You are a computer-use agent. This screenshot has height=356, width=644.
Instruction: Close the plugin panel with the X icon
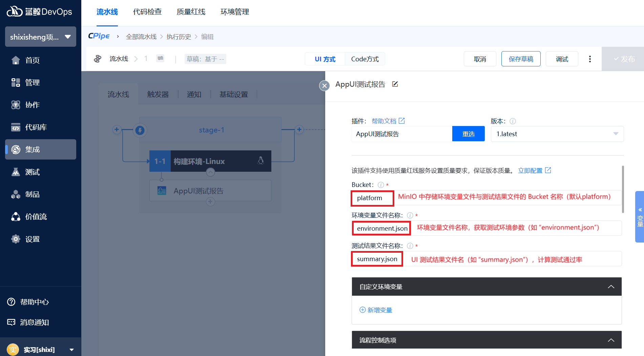324,86
